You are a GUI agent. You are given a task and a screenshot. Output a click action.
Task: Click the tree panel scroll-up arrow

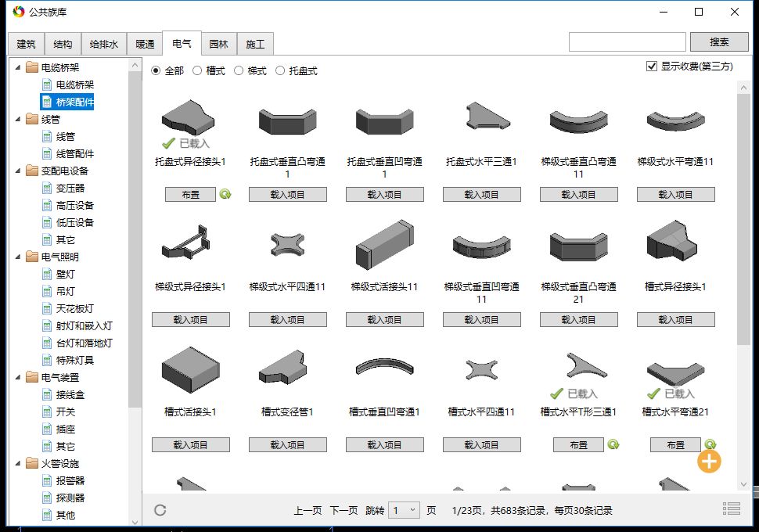click(x=135, y=65)
